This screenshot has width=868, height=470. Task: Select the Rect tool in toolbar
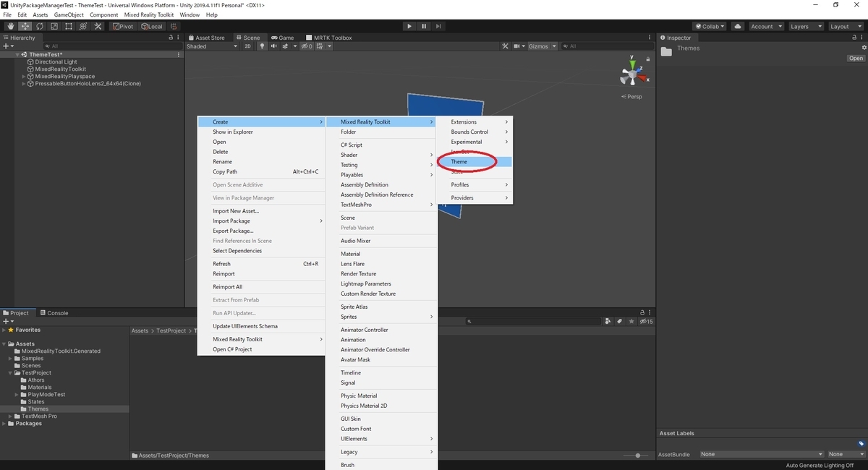pos(68,26)
